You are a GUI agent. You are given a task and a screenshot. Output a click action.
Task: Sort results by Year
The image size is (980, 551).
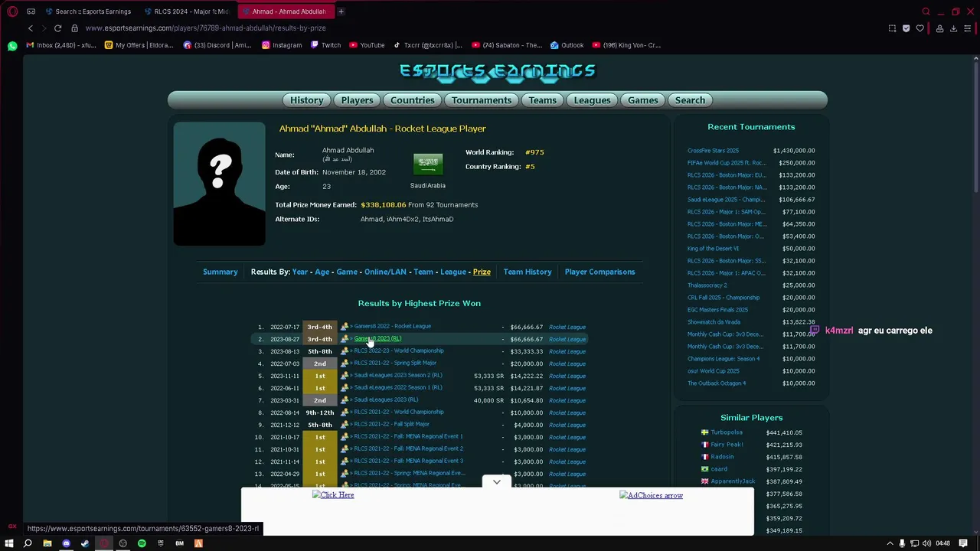coord(300,272)
